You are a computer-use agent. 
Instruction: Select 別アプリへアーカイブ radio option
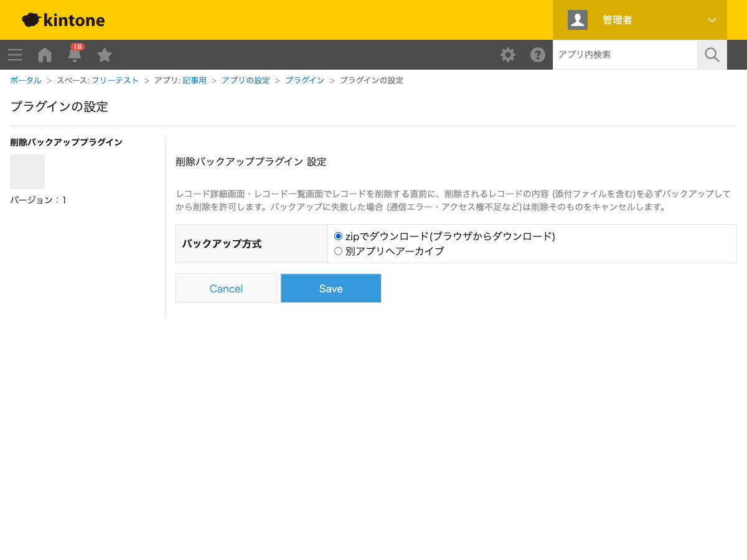[339, 251]
